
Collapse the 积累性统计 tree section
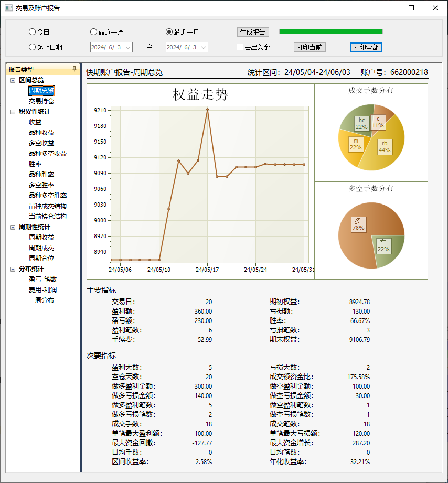[13, 112]
